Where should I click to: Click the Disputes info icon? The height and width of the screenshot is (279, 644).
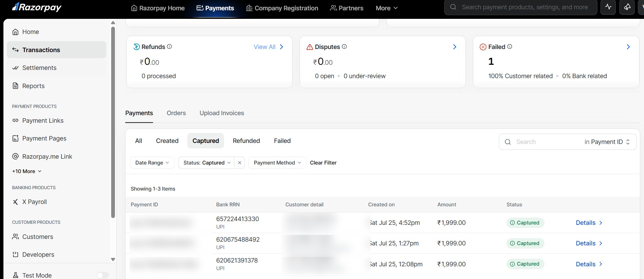344,47
